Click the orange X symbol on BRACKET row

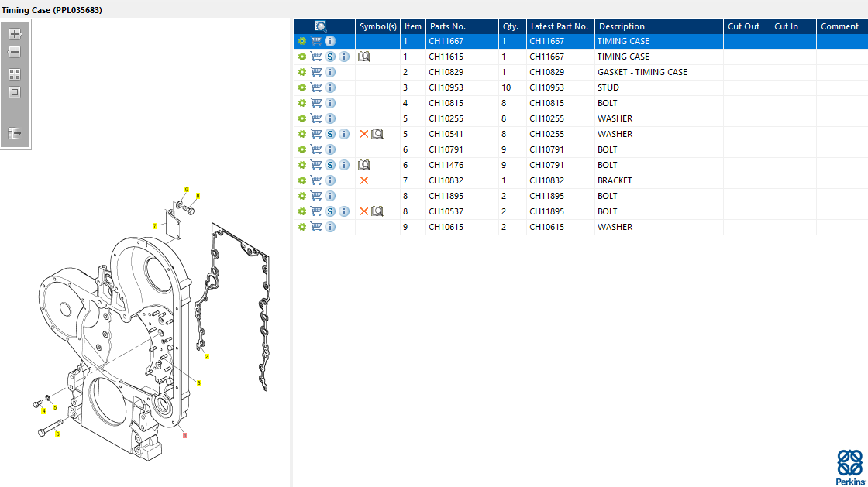pos(364,180)
